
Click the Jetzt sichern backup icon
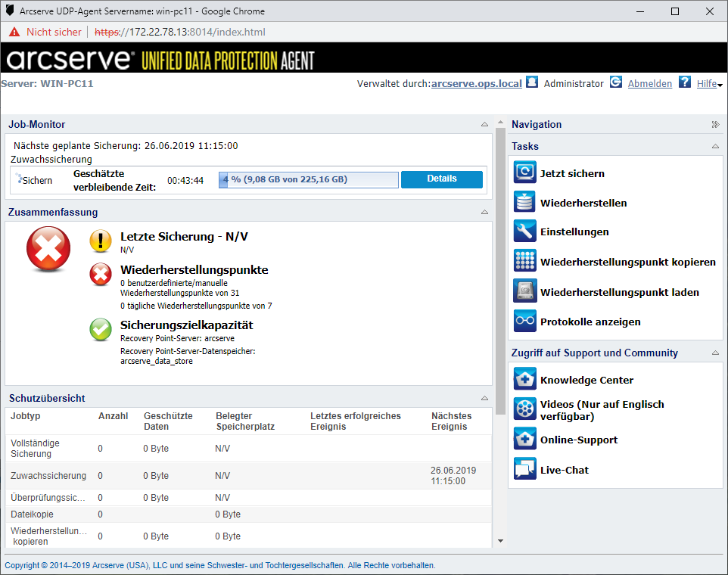coord(524,173)
